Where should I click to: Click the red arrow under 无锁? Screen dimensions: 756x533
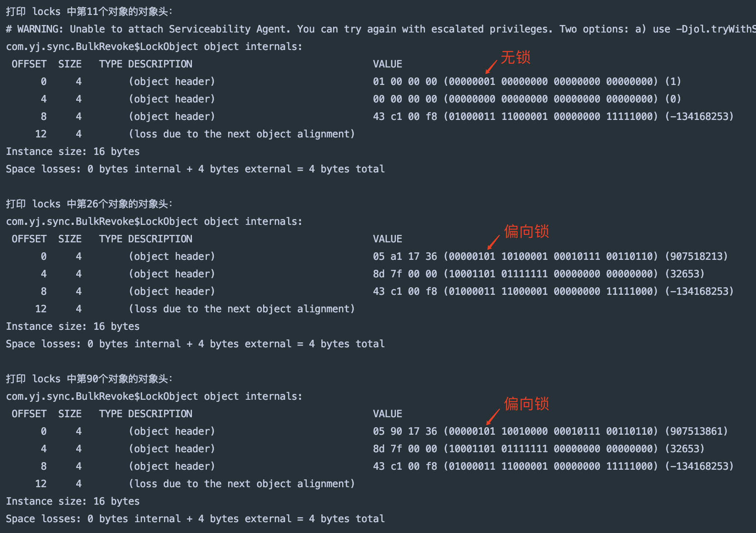pos(491,67)
